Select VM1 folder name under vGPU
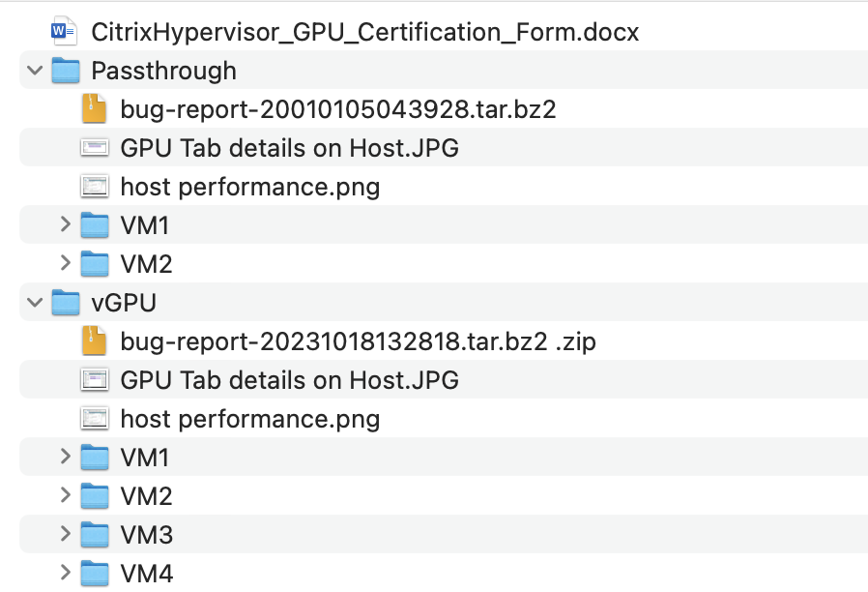The width and height of the screenshot is (868, 592). coord(144,458)
